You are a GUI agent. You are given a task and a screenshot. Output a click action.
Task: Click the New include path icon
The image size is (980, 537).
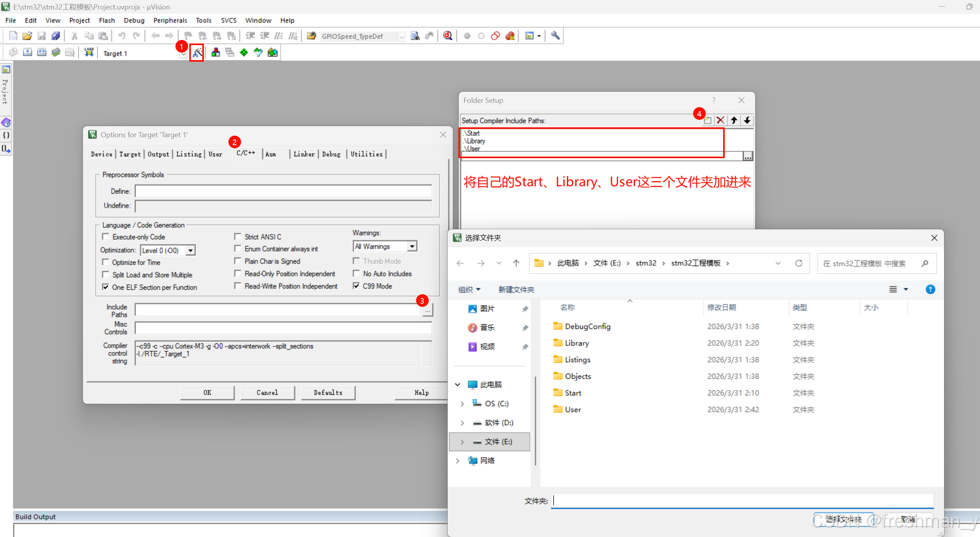[707, 121]
